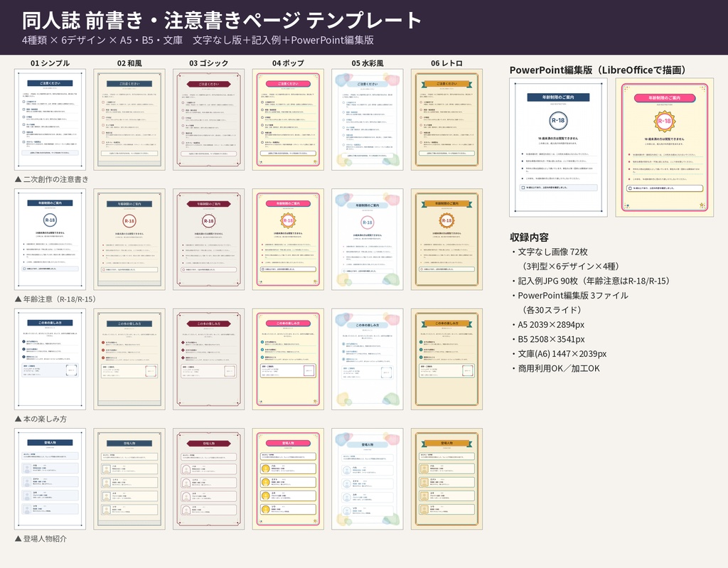Click the column header 02 和風
The height and width of the screenshot is (568, 728).
[x=129, y=63]
